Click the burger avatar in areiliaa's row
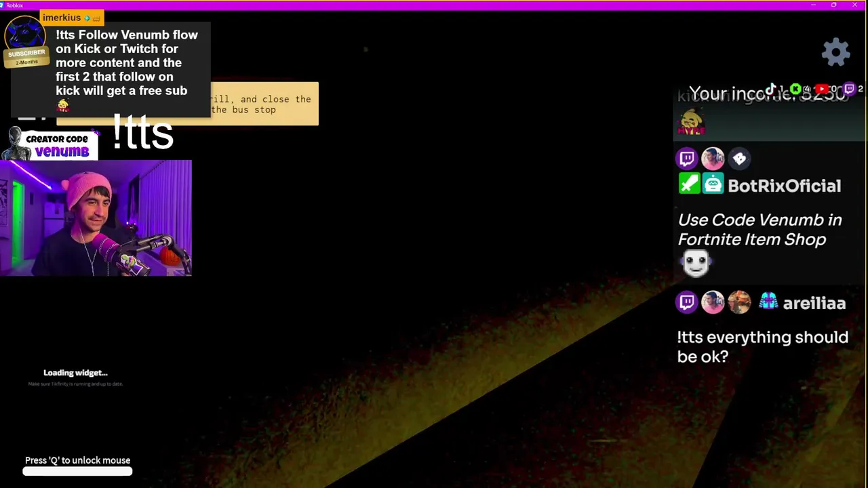 [x=739, y=302]
